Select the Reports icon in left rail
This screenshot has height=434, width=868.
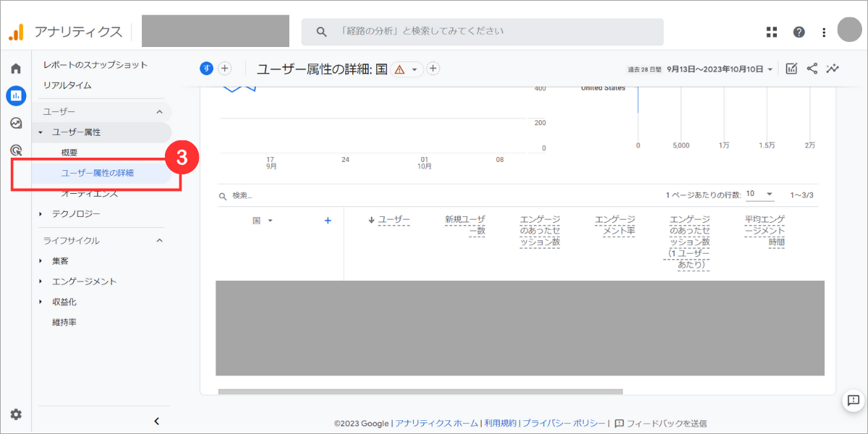click(x=16, y=95)
